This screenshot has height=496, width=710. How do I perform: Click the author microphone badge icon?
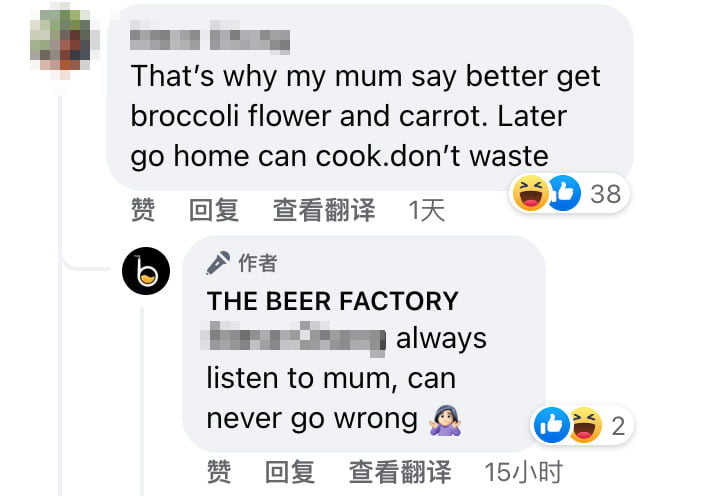(x=218, y=263)
